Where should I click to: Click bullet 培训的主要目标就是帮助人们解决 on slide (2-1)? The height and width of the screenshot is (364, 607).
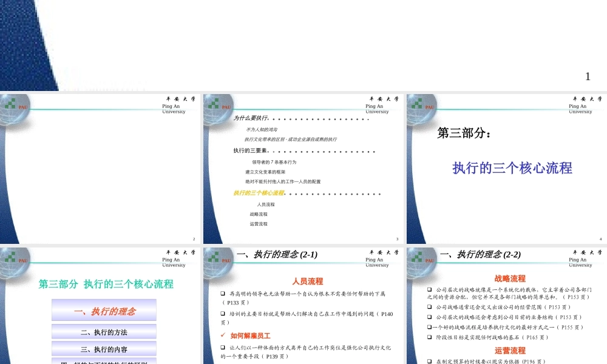pyautogui.click(x=307, y=318)
